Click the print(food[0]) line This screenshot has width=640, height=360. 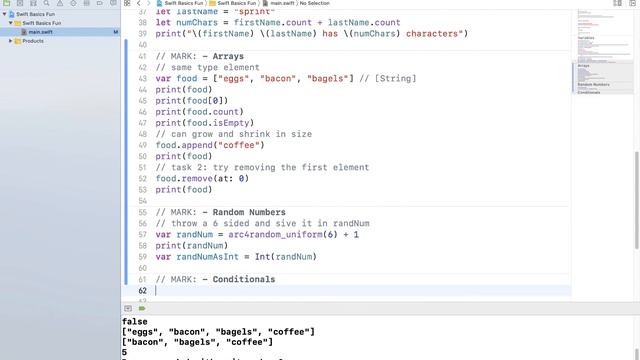coord(191,100)
